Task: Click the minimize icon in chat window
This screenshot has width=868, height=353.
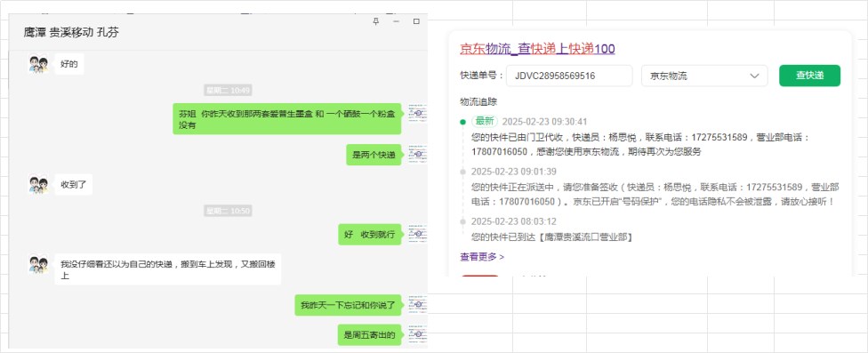Action: (x=397, y=21)
